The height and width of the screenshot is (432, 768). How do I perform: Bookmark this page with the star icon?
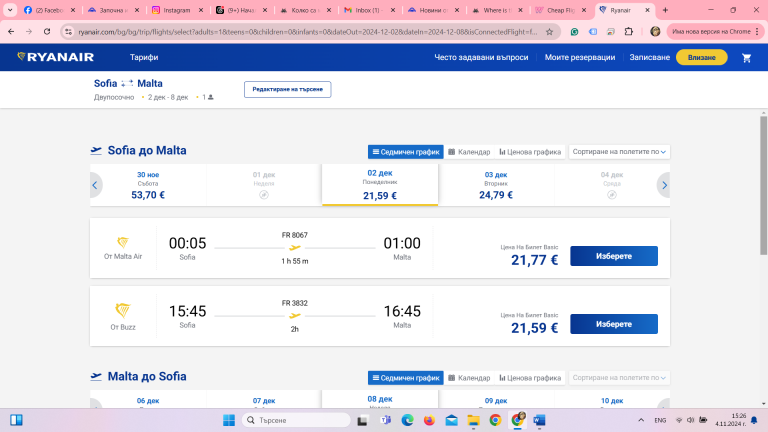[549, 31]
